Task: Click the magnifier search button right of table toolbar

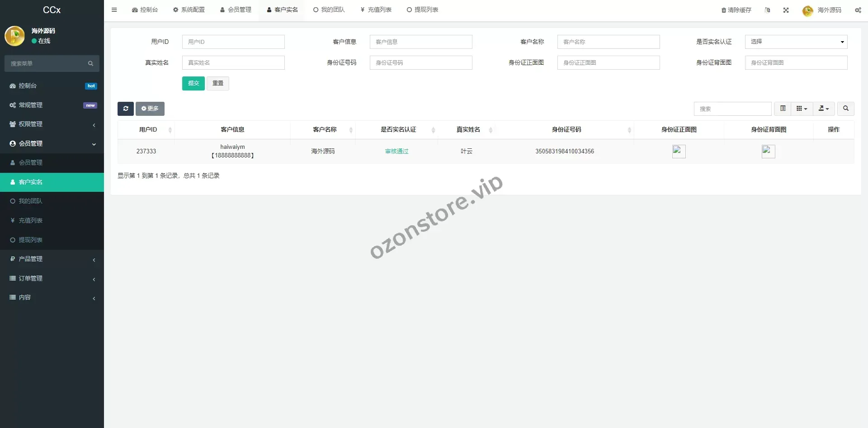Action: pos(845,109)
